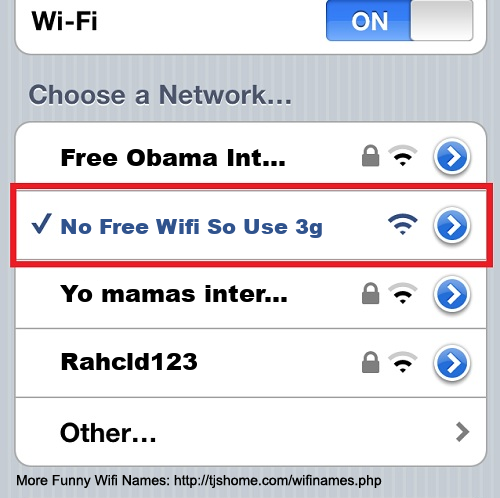
Task: Choose the Other... network row
Action: [251, 432]
